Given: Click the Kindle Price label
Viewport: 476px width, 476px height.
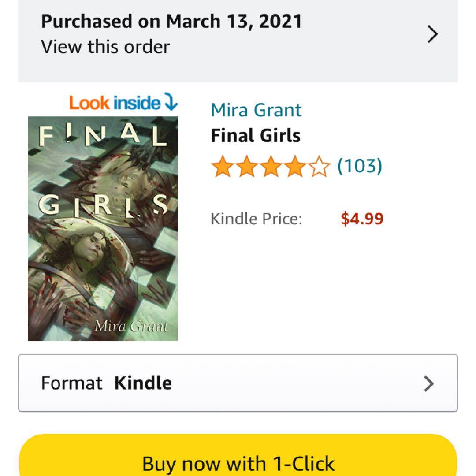Looking at the screenshot, I should coord(256,219).
